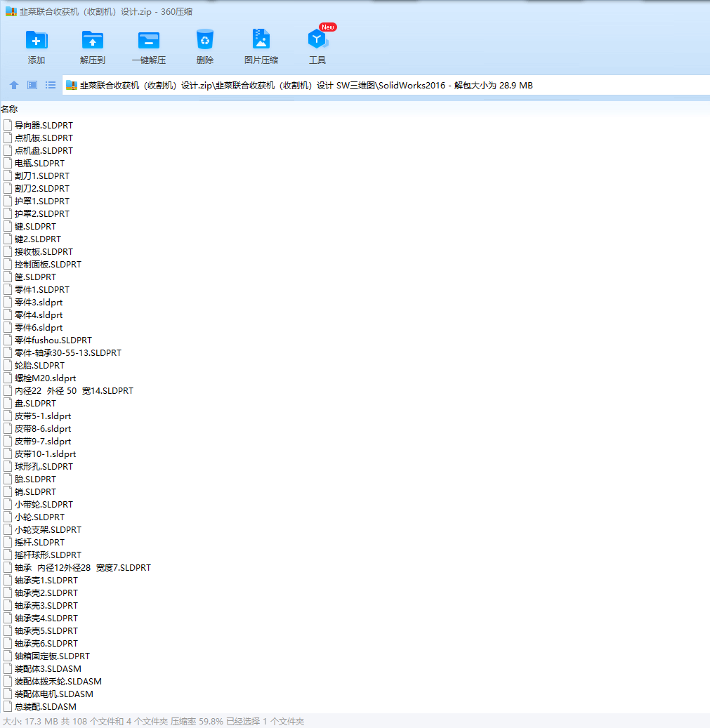Click the file icon of 电瓶.SLDPRT
710x728 pixels.
(8, 163)
